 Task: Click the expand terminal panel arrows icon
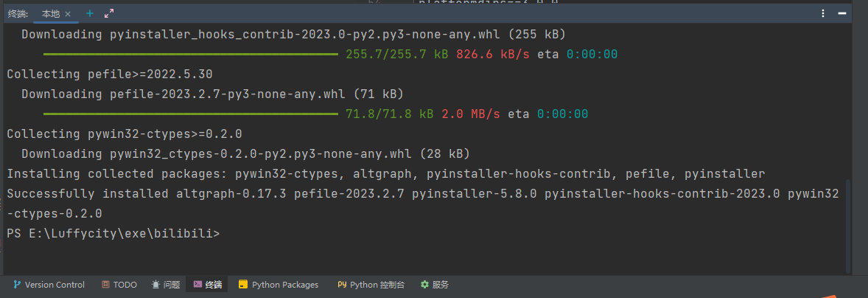tap(109, 13)
